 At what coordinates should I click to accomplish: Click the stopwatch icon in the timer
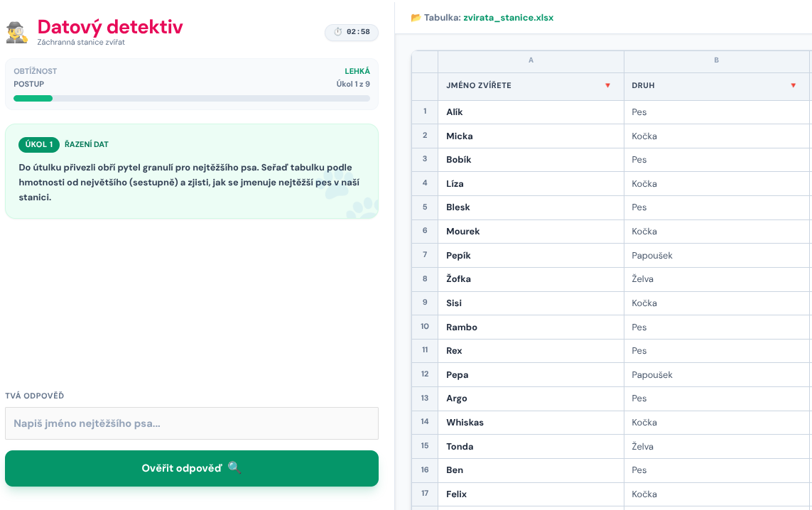tap(337, 32)
